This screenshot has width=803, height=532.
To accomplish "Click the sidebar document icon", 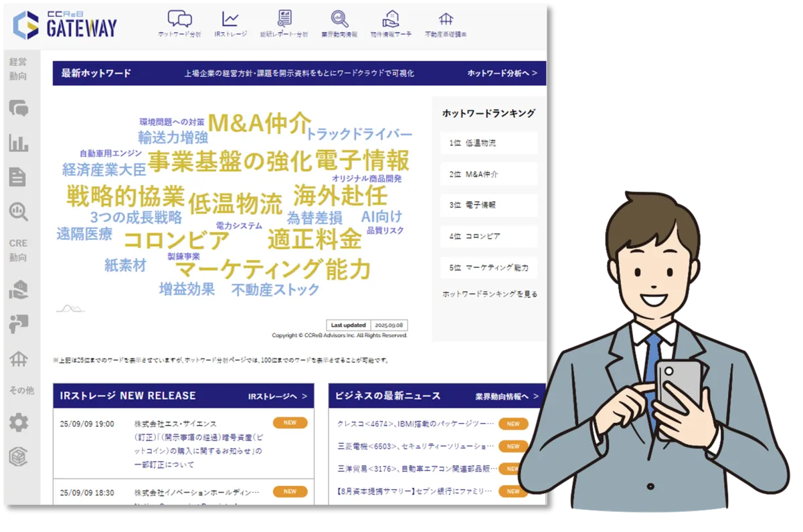I will 18,177.
